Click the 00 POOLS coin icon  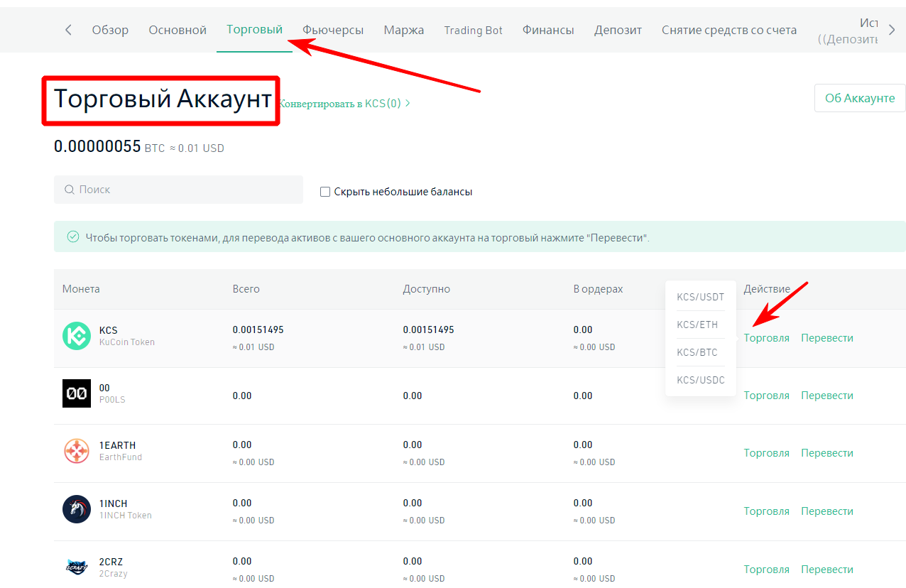77,393
